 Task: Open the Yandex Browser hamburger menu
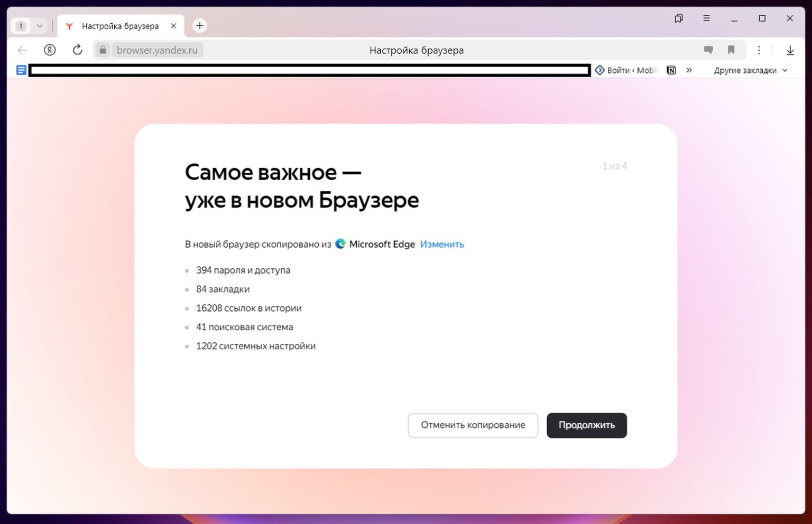tap(706, 18)
